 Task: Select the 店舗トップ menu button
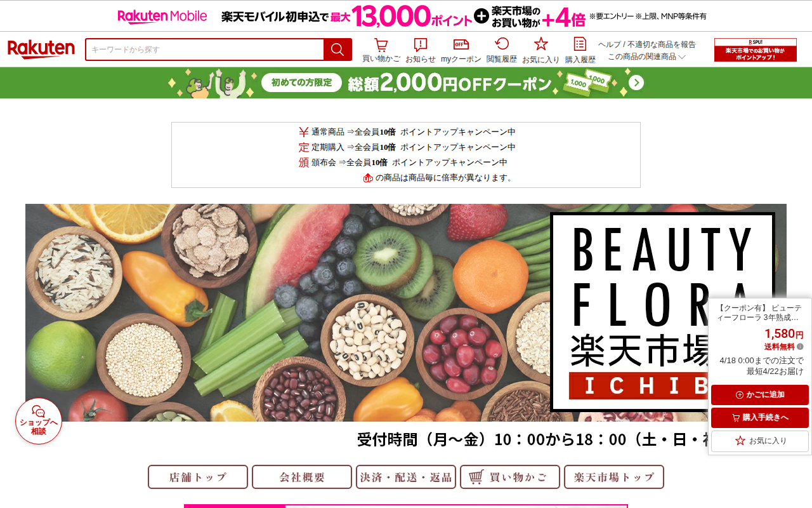click(198, 477)
